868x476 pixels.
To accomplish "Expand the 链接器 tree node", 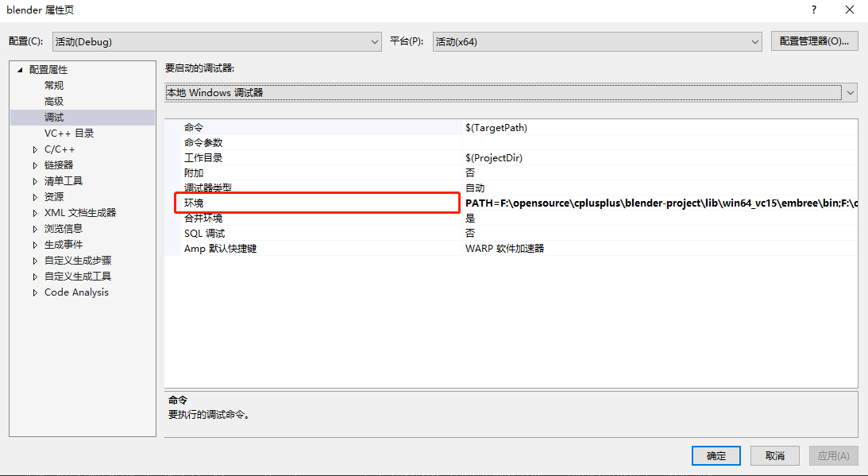I will tap(36, 165).
